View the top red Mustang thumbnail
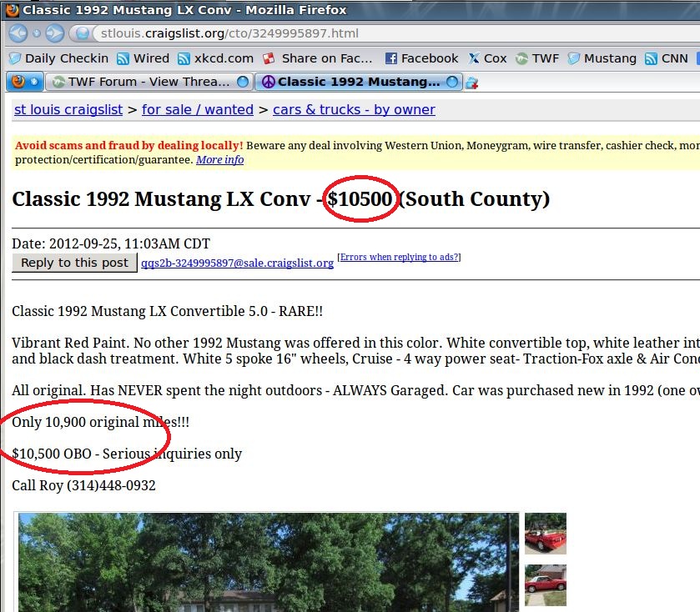The image size is (700, 612). tap(546, 534)
